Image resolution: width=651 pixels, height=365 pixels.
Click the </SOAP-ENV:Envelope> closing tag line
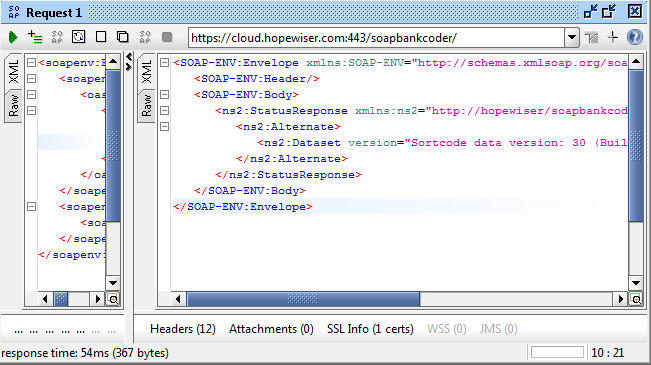(242, 207)
